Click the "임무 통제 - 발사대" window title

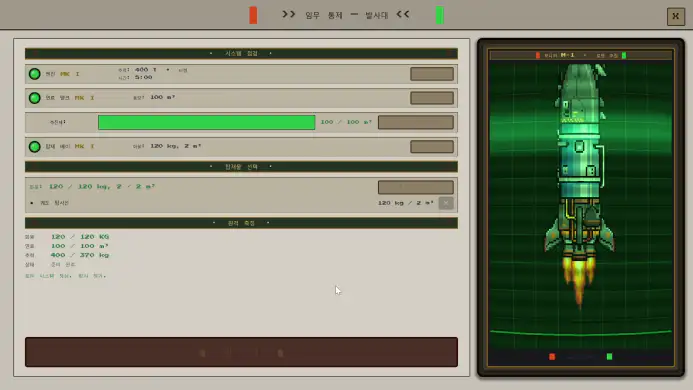346,15
